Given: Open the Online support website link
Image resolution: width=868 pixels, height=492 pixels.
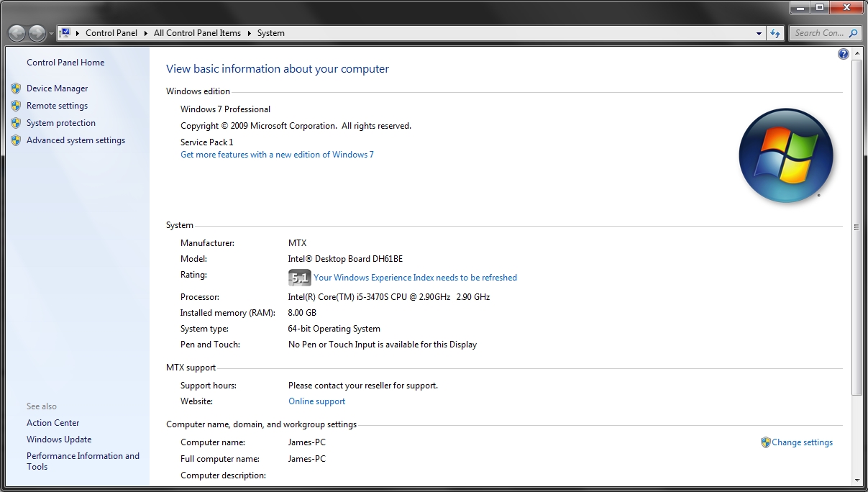Looking at the screenshot, I should pyautogui.click(x=316, y=401).
